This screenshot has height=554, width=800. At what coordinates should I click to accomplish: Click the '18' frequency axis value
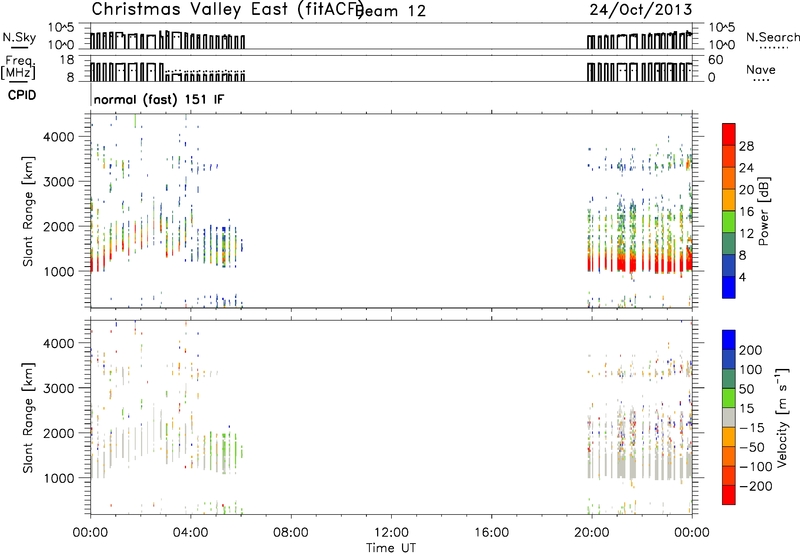[67, 60]
